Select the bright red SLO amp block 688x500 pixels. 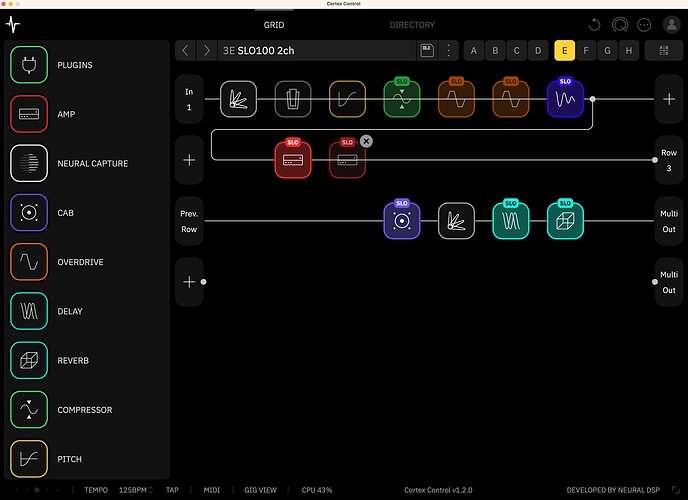293,160
